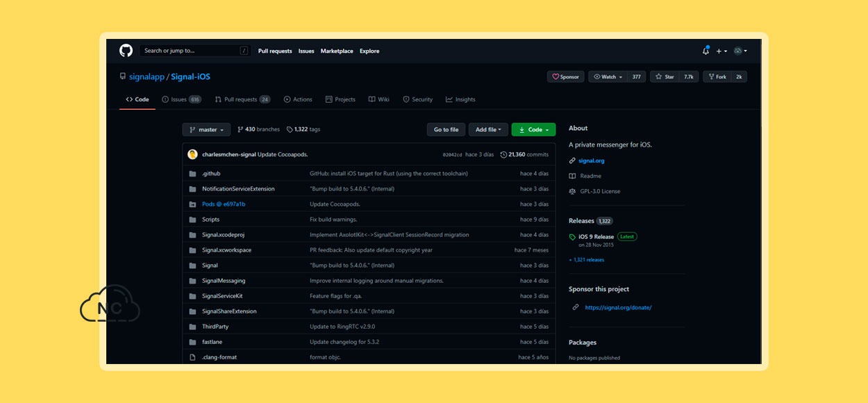The height and width of the screenshot is (403, 868).
Task: Open the Packages heading link
Action: (x=583, y=343)
